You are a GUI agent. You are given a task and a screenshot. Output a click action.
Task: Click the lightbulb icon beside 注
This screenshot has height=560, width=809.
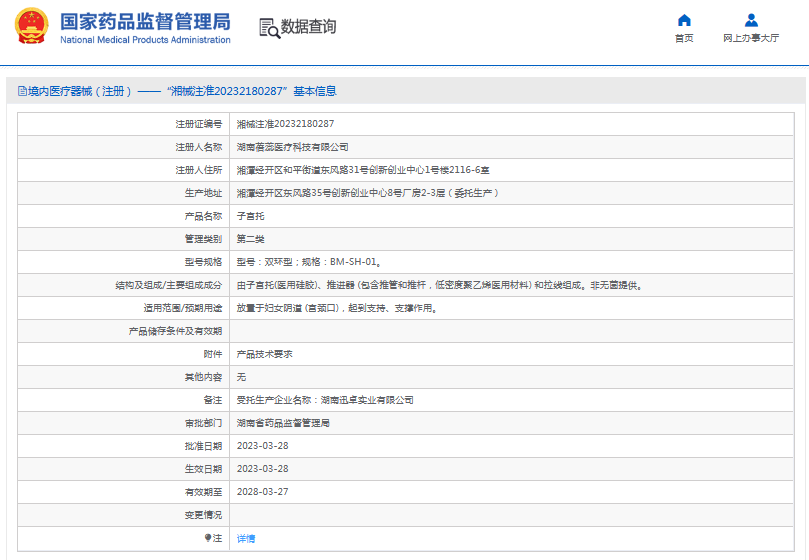click(208, 538)
